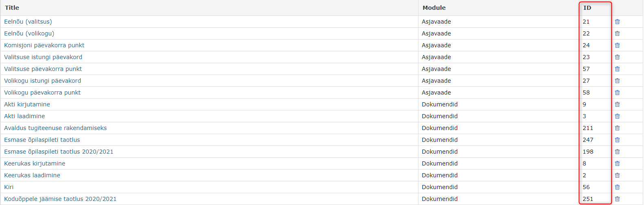This screenshot has width=644, height=205.
Task: Open Volikogu istungi päevakord link
Action: click(x=42, y=81)
